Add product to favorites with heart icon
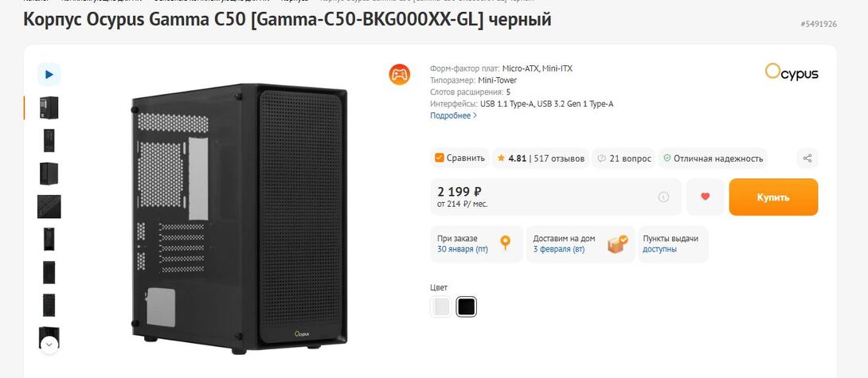This screenshot has width=868, height=378. click(x=705, y=197)
